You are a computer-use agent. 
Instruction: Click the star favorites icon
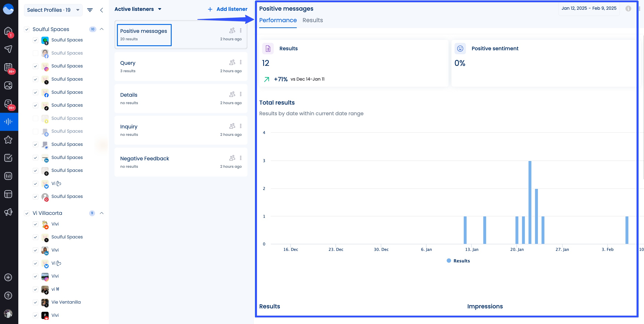coord(9,140)
